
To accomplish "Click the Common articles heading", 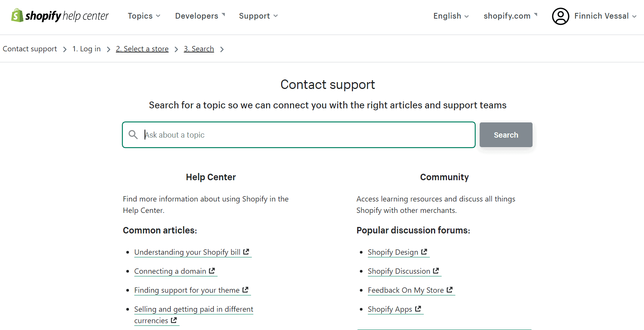I will [x=160, y=230].
